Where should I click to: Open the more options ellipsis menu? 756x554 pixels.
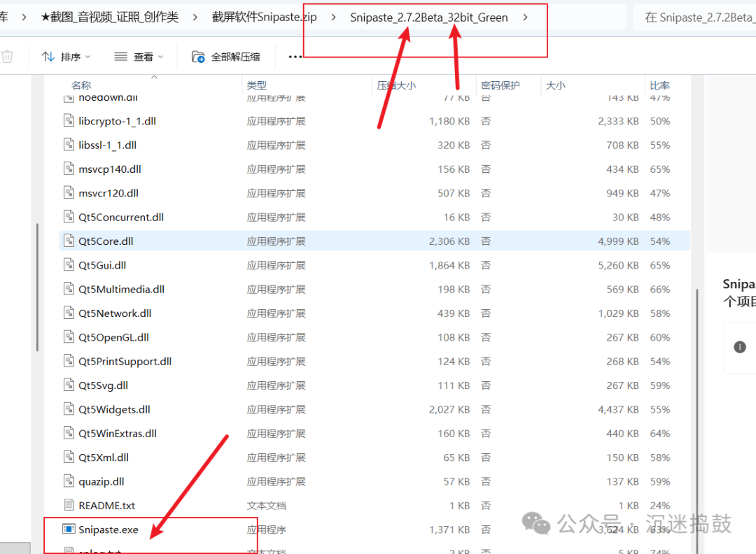point(295,57)
